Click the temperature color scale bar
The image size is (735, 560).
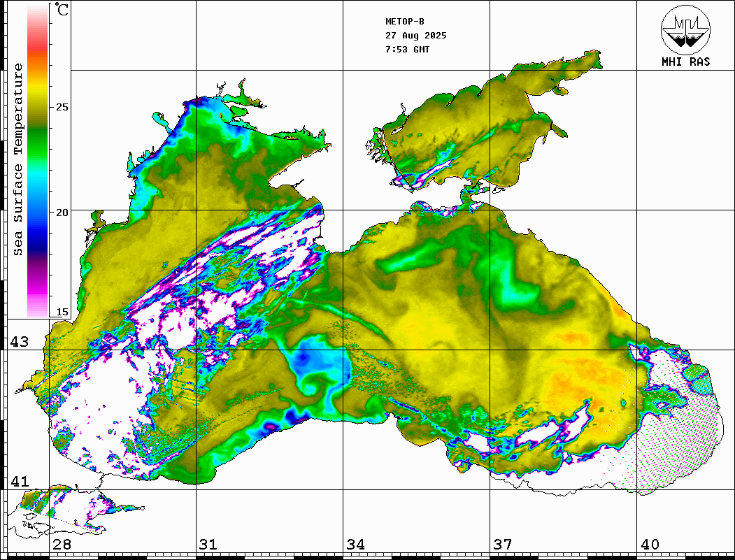pyautogui.click(x=38, y=161)
